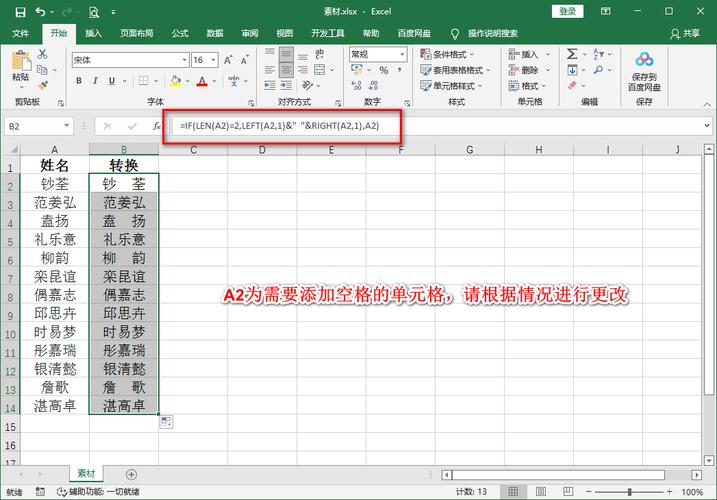
Task: Switch to the 数据 Data tab
Action: (214, 33)
